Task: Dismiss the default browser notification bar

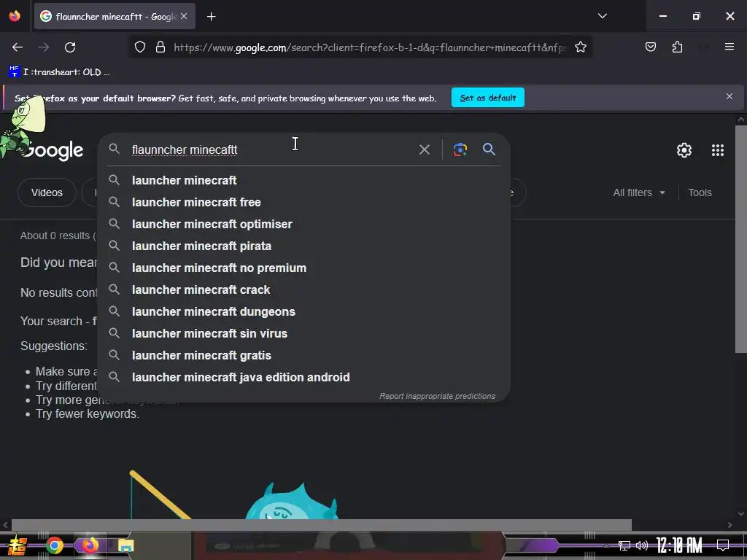Action: pyautogui.click(x=729, y=97)
